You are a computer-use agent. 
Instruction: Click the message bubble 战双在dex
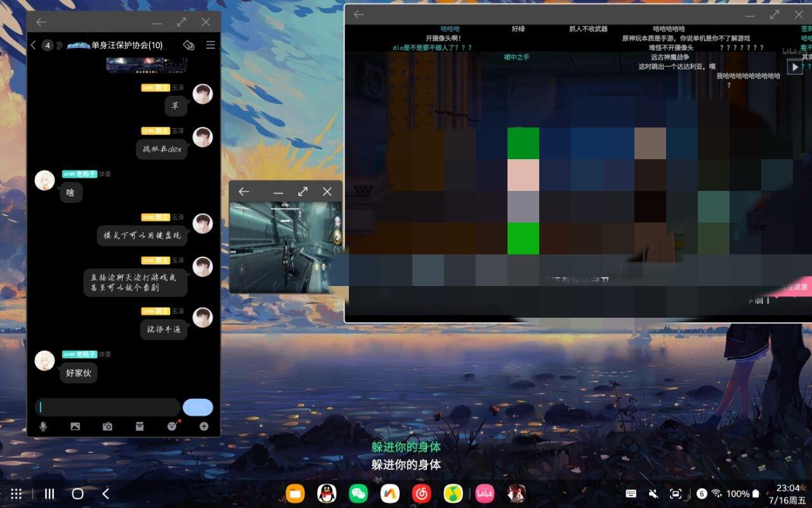click(x=162, y=149)
